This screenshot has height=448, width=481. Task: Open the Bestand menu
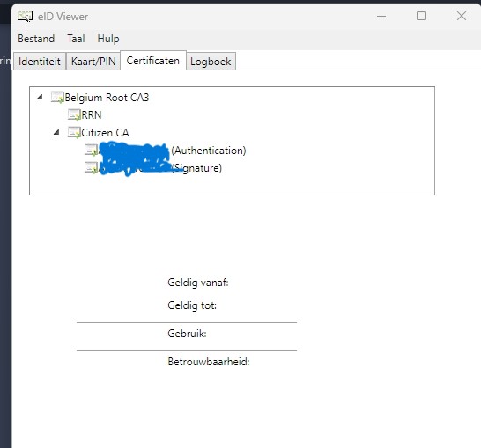click(36, 39)
